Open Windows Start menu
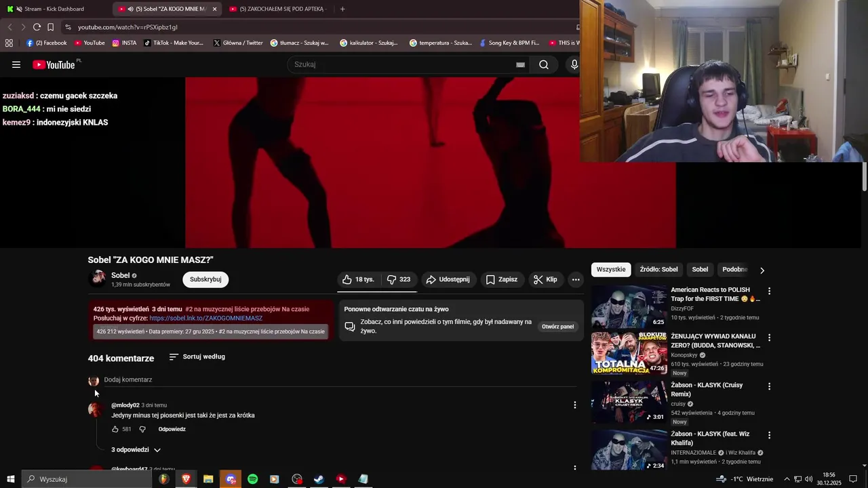 pyautogui.click(x=11, y=479)
